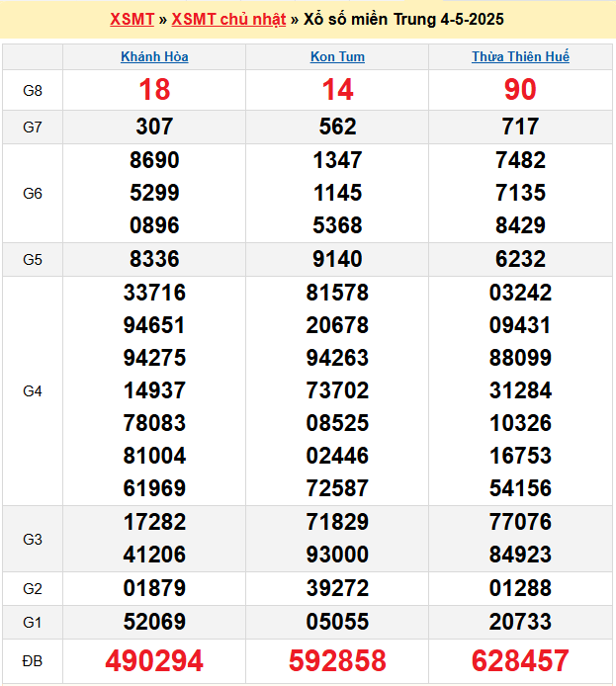Screen dimensions: 616x686
Task: Select the G8 row label
Action: [x=33, y=90]
